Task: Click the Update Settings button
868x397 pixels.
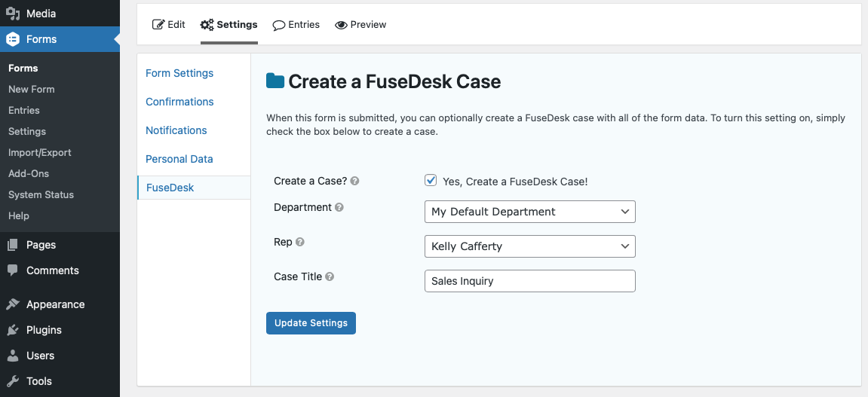Action: tap(311, 323)
